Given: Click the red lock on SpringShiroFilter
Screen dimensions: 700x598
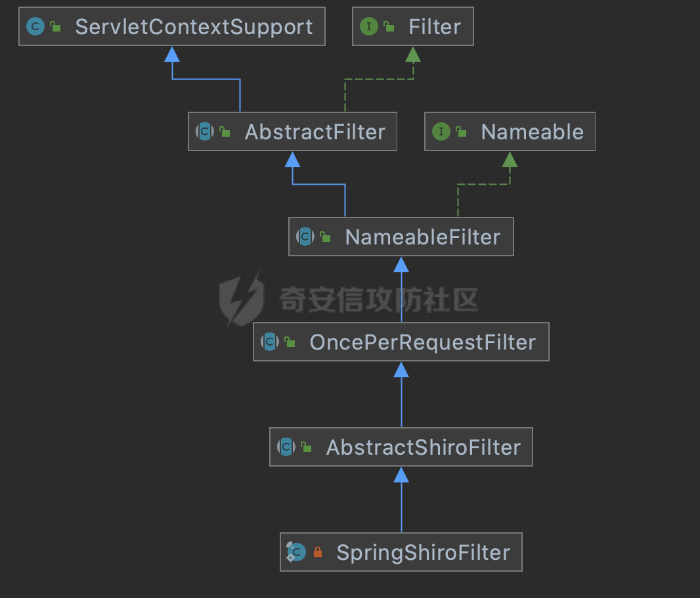Looking at the screenshot, I should pyautogui.click(x=318, y=553).
